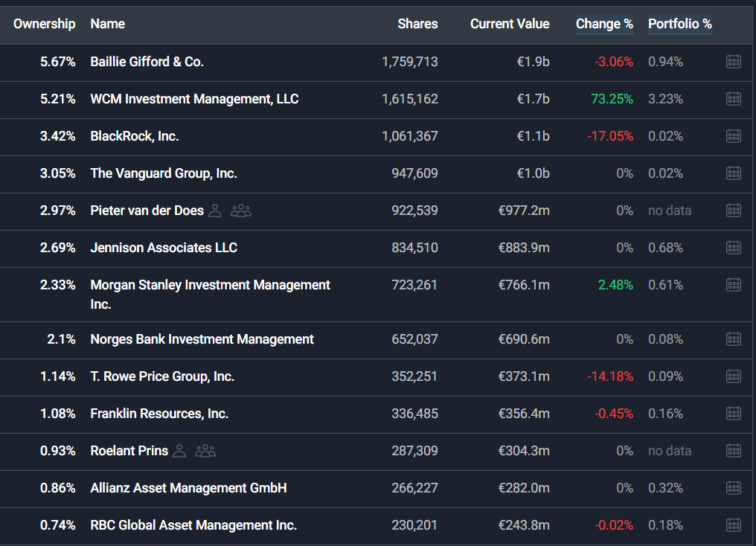Click shares value 266,227
This screenshot has width=756, height=546.
[414, 488]
